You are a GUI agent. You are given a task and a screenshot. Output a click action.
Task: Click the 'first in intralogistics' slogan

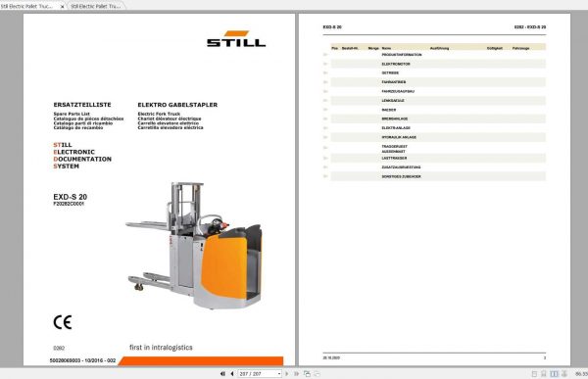point(161,348)
